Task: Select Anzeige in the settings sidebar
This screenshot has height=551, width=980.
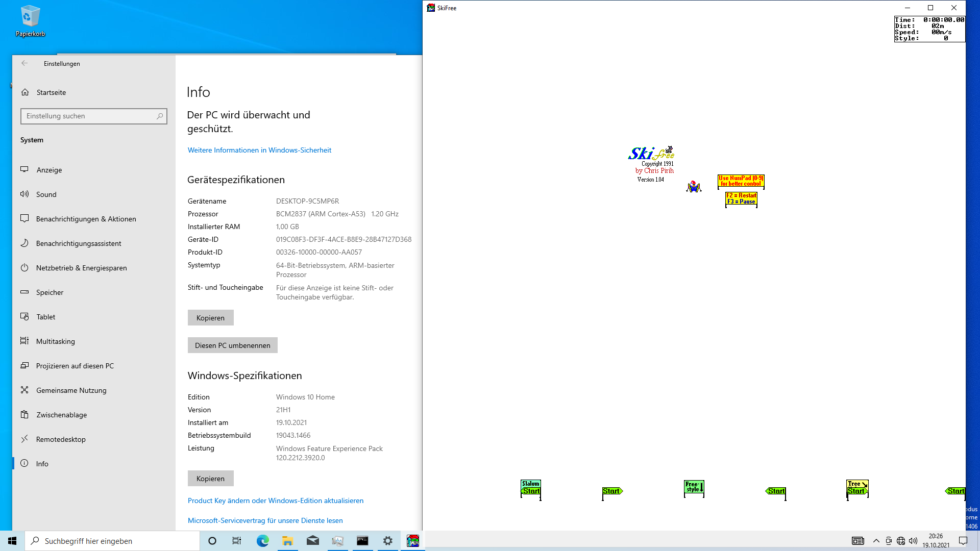Action: click(49, 170)
